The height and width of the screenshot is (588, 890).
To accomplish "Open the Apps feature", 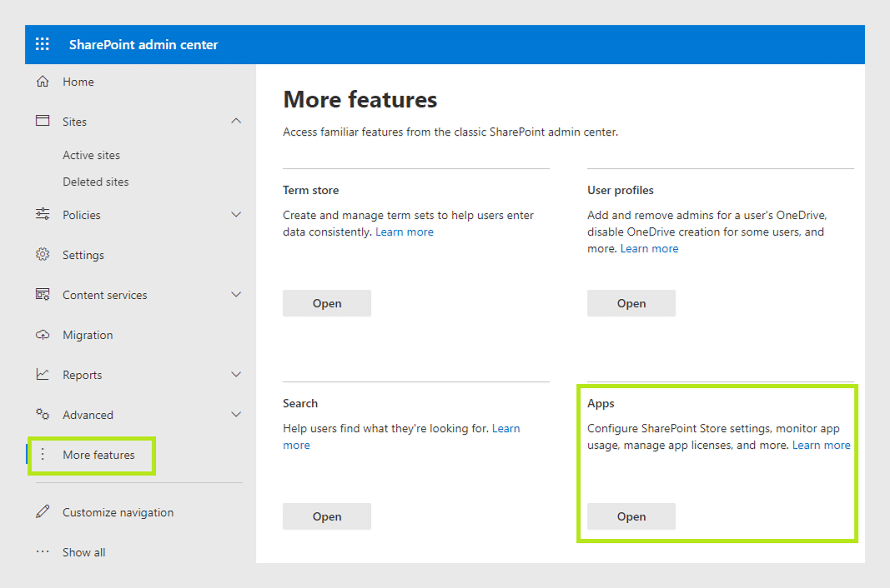I will [631, 516].
